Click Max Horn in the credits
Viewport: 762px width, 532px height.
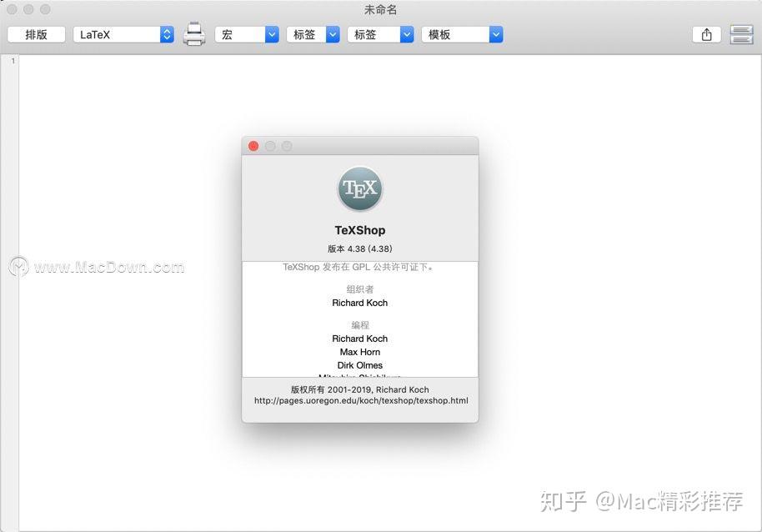(x=360, y=352)
